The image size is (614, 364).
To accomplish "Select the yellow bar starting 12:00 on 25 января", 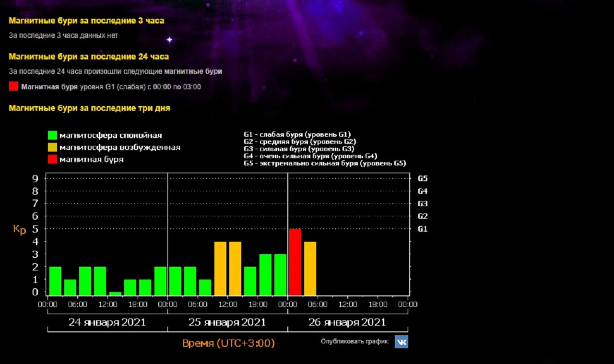I will click(x=235, y=269).
